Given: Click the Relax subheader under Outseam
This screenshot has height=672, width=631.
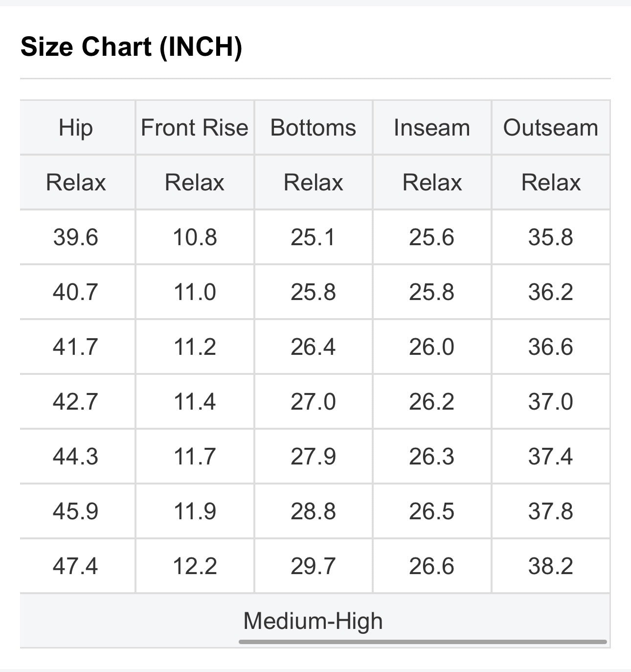Looking at the screenshot, I should click(x=551, y=183).
